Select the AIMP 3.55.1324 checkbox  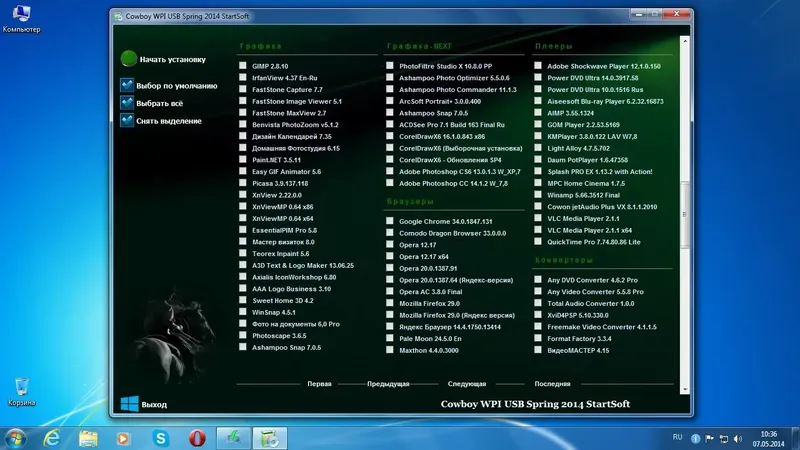tap(538, 112)
